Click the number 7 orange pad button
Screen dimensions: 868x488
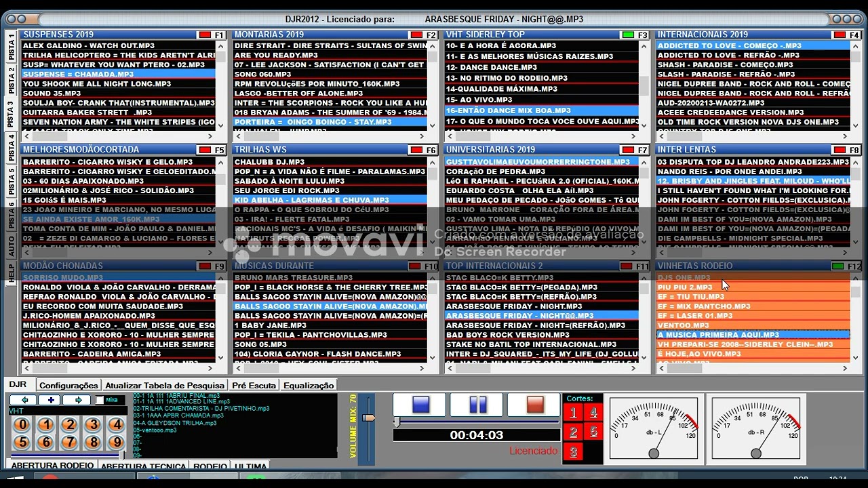(x=70, y=443)
